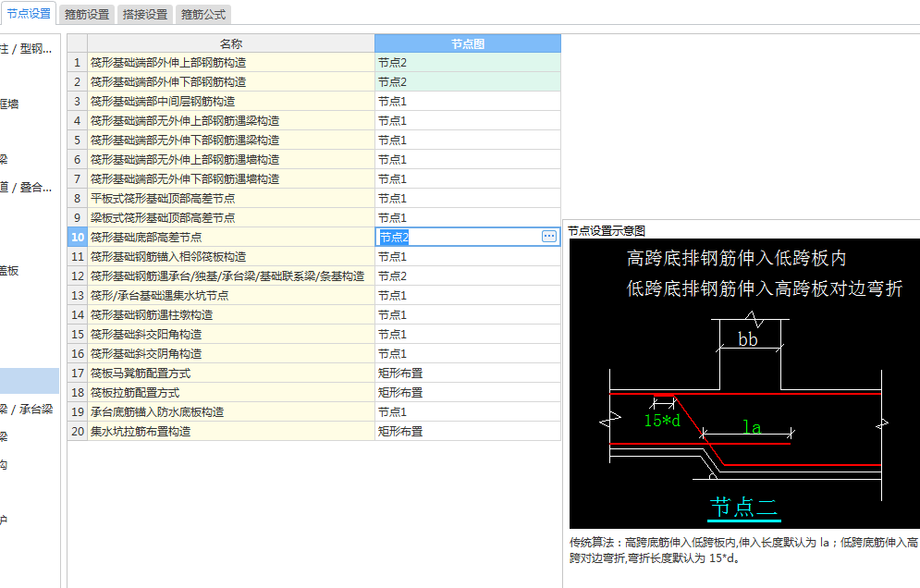Select the 型钢 item in the left sidebar
Screen dimensions: 920x588
point(26,49)
